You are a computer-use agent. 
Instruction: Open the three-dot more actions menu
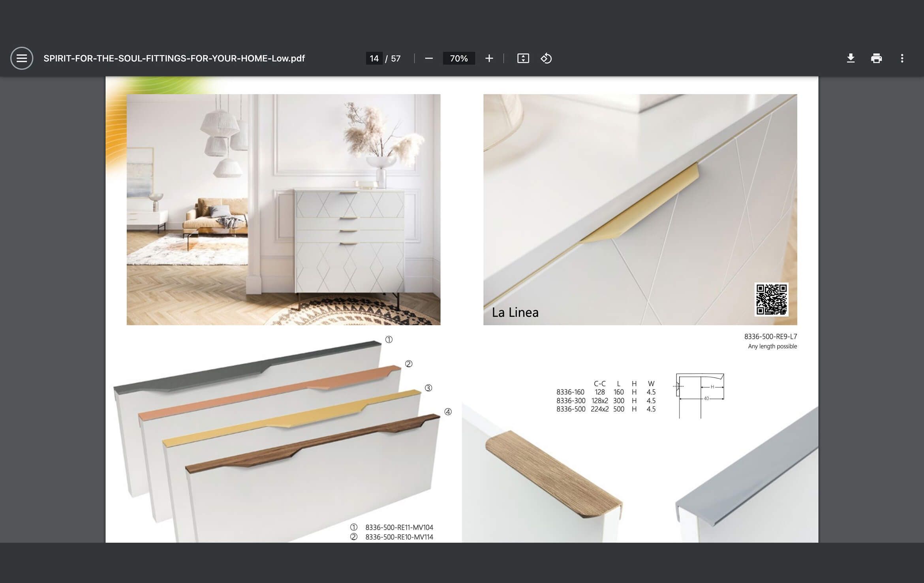pos(902,58)
